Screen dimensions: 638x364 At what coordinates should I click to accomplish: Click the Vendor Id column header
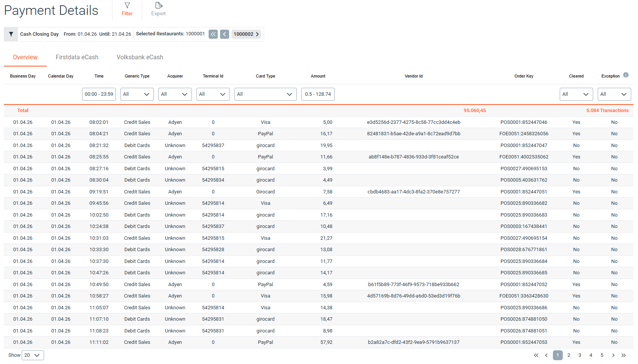click(414, 76)
